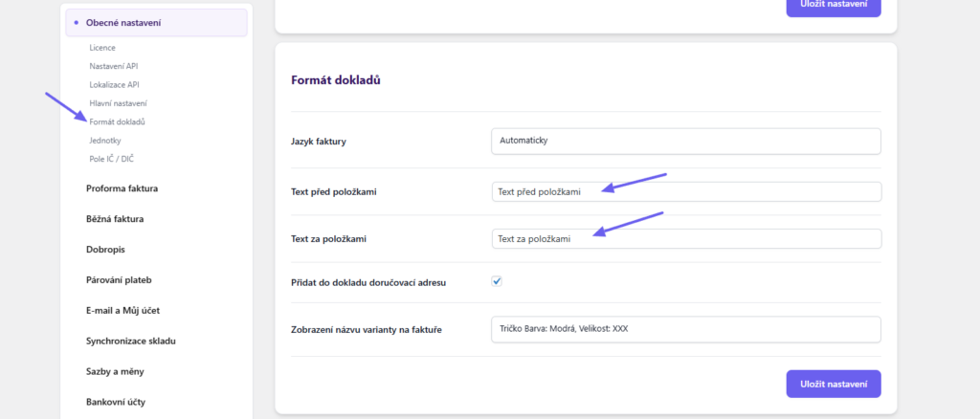This screenshot has width=980, height=419.
Task: Open Lokalizace API sidebar item
Action: 114,84
